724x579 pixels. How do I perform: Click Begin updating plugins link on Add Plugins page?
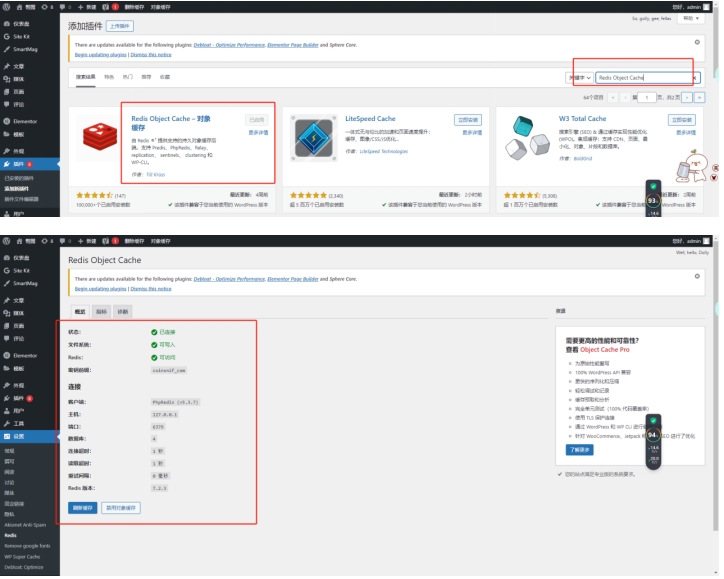pyautogui.click(x=100, y=54)
